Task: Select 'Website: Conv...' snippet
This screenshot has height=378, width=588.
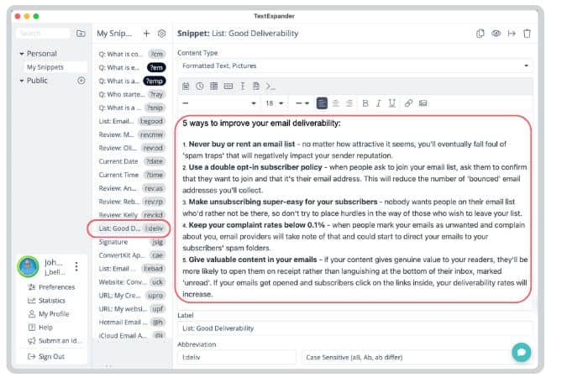Action: [131, 282]
